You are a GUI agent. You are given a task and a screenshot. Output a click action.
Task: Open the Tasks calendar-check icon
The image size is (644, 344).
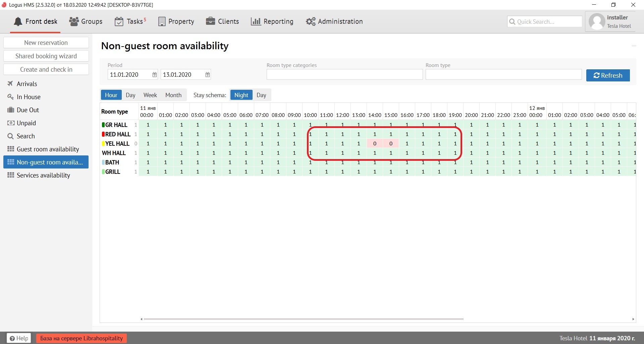click(119, 21)
